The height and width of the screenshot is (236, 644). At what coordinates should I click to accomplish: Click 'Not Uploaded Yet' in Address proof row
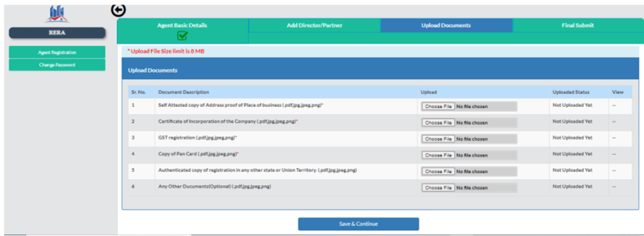[572, 105]
